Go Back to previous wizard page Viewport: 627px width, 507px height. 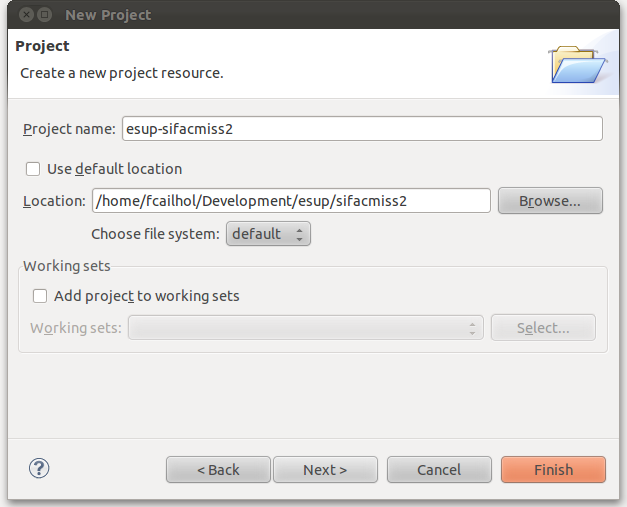pos(218,470)
